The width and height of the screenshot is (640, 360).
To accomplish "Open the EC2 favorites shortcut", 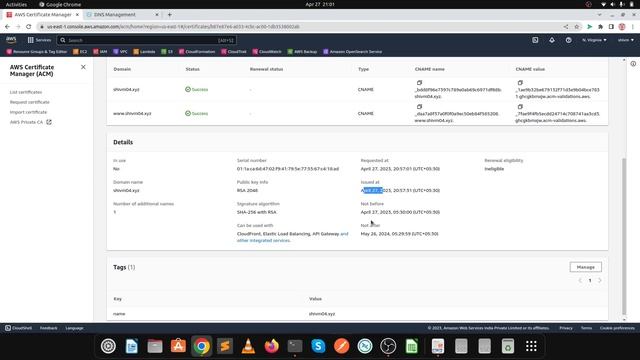I will [x=80, y=52].
